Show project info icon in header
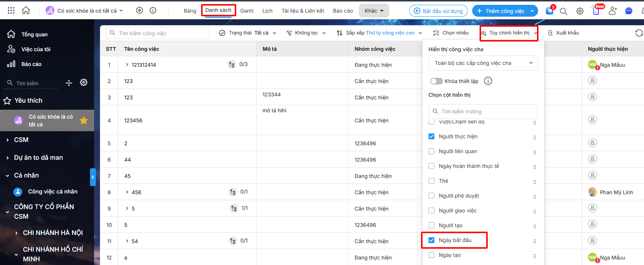 tap(153, 10)
